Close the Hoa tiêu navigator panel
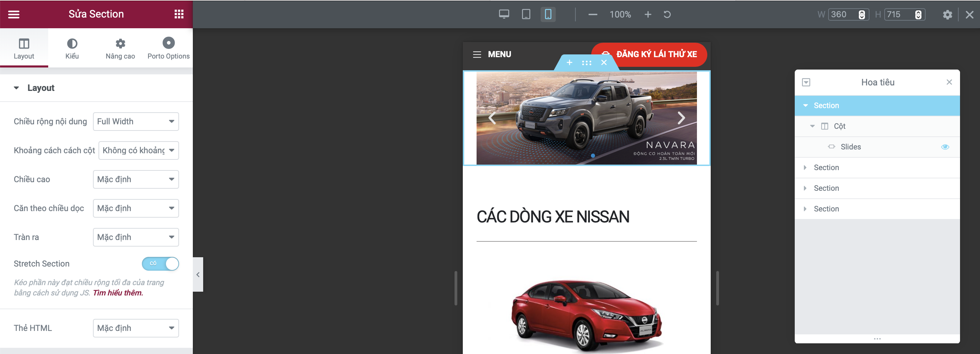 [x=949, y=82]
